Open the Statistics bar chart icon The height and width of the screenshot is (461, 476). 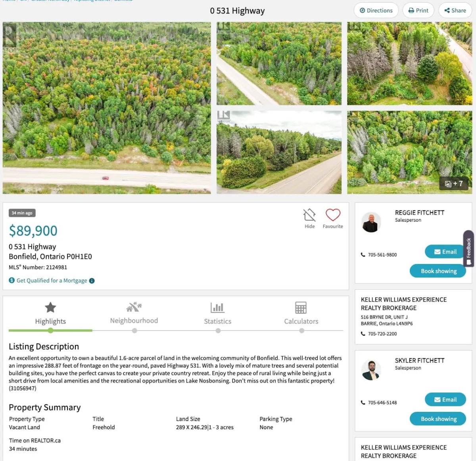(217, 307)
